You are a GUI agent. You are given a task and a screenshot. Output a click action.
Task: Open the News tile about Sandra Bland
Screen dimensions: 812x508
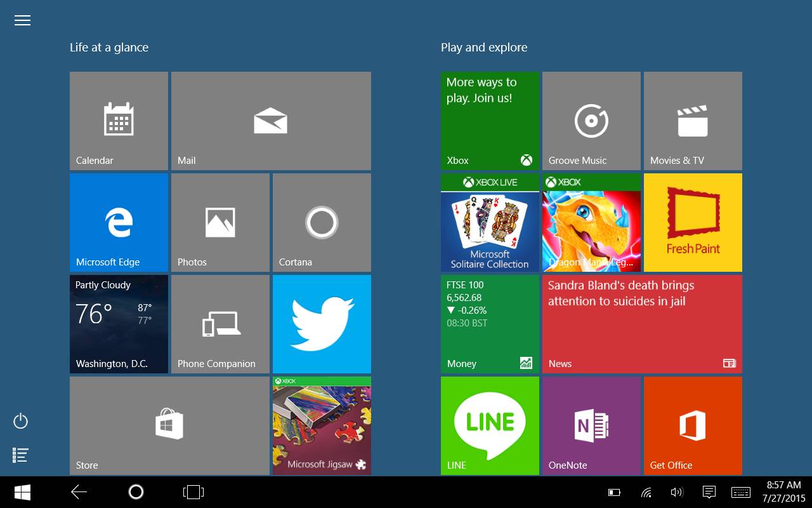click(x=642, y=324)
